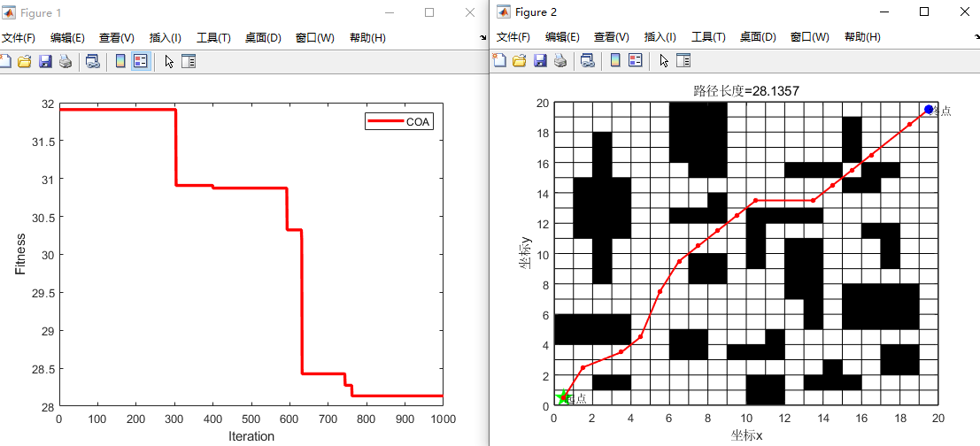Select the Iteration x-axis label
This screenshot has height=446, width=980.
(251, 436)
